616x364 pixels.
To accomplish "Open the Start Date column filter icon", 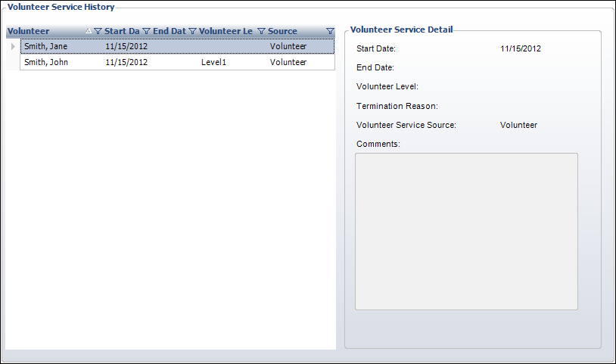I will pos(146,31).
